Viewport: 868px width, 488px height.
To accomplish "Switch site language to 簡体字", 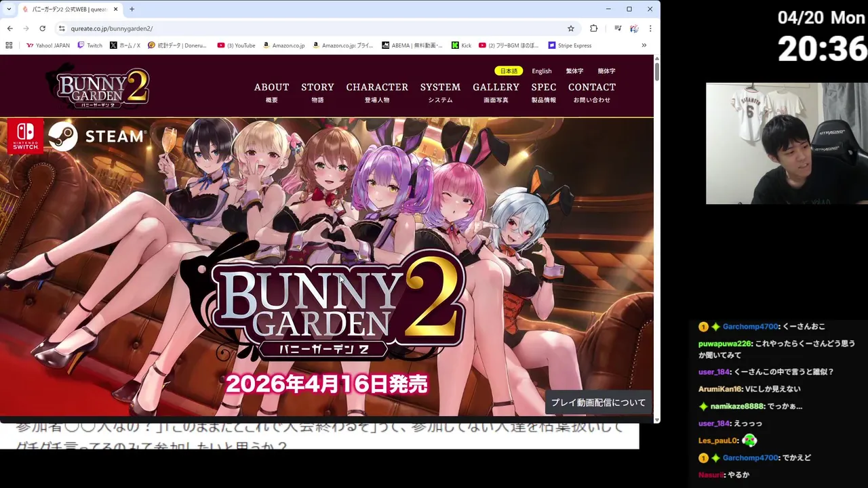I will pos(606,70).
